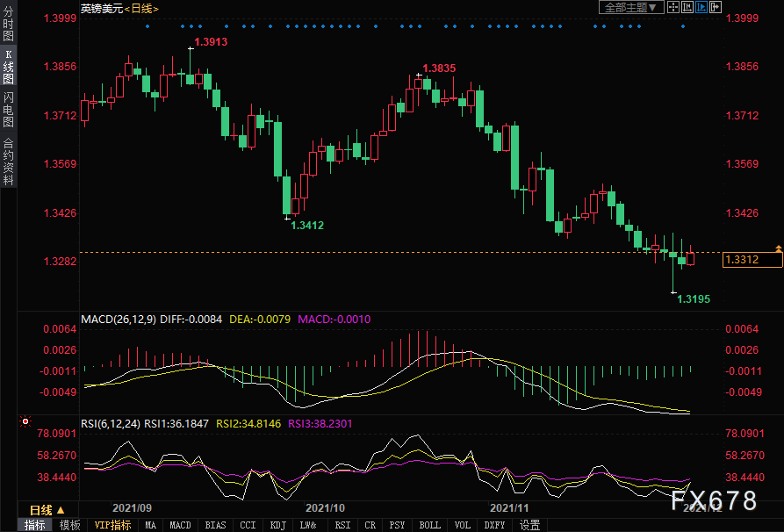Screen dimensions: 784x532
Task: Switch to 闪电图 side tab
Action: tap(9, 110)
